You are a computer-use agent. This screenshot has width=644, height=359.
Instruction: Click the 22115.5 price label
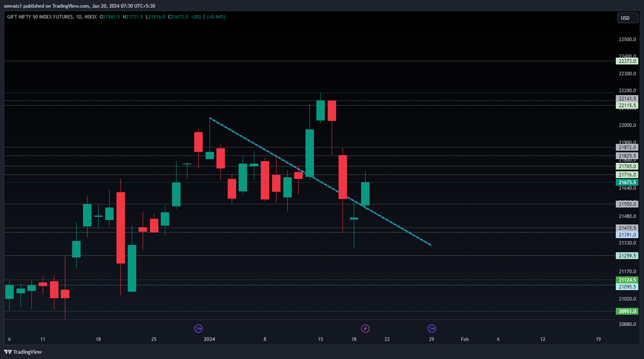[627, 106]
